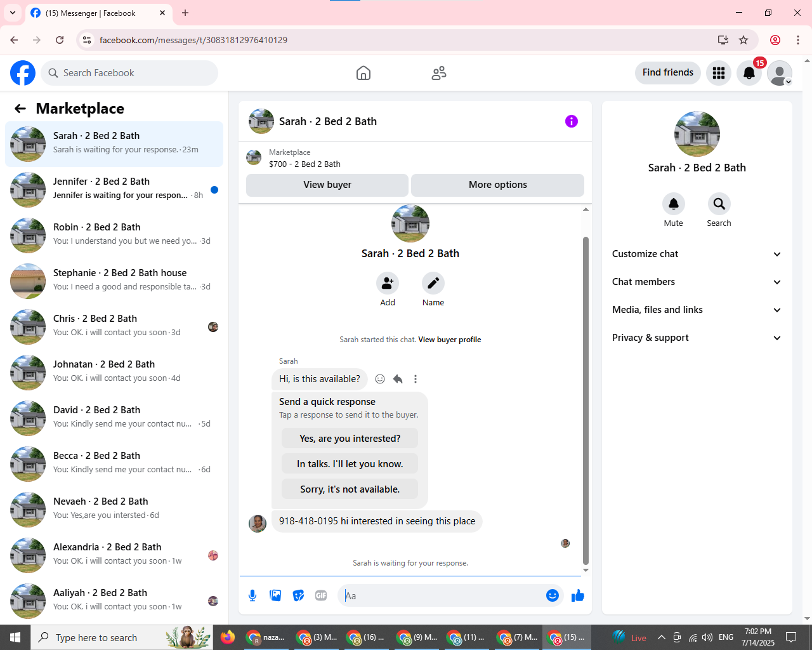
Task: Go to the Home feed icon
Action: [363, 73]
